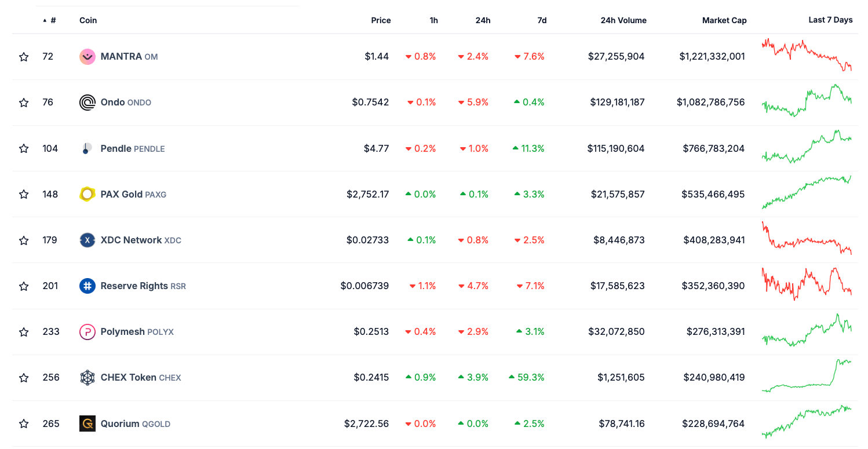Click the Last 7 Days header
The height and width of the screenshot is (449, 868).
point(830,20)
